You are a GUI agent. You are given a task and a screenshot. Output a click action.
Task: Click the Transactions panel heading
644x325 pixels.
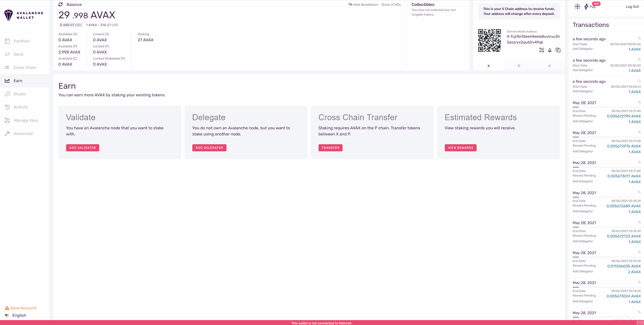[x=590, y=25]
